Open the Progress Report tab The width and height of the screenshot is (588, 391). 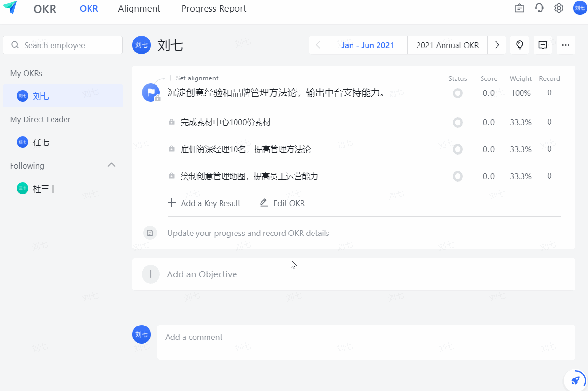point(213,8)
